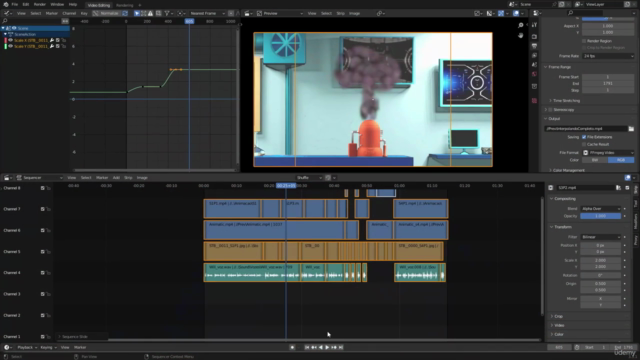Open the Render menu in top bar
Screen dimensions: 640x360
tap(40, 4)
